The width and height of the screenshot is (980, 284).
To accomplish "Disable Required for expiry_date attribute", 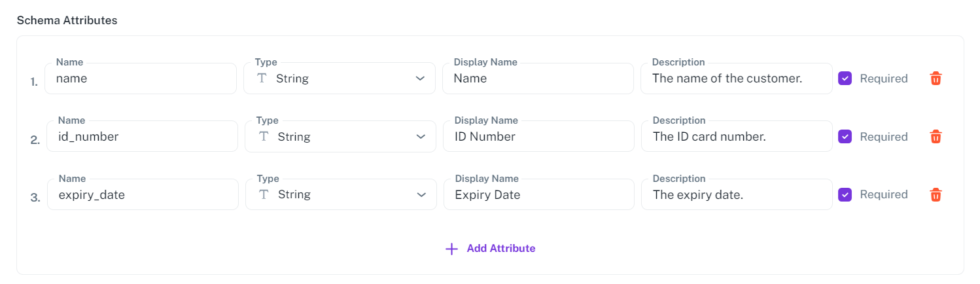I will tap(845, 194).
